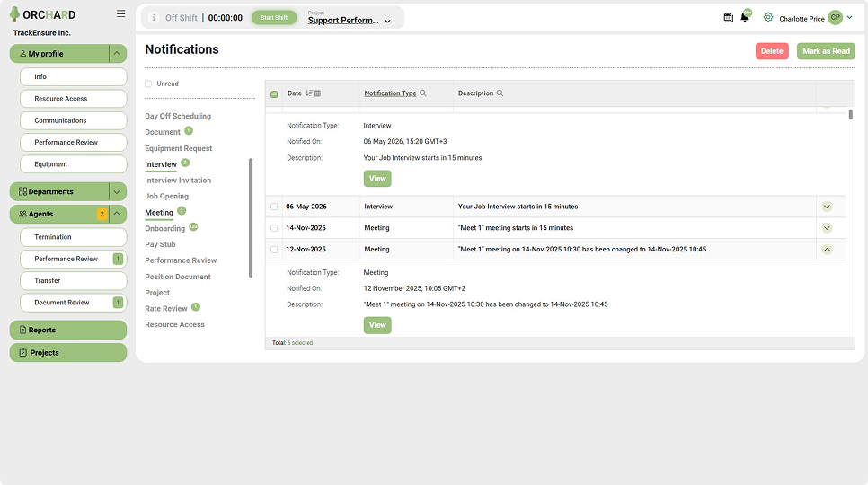
Task: Check the 14-Nov-2025 Meeting row checkbox
Action: pyautogui.click(x=274, y=228)
